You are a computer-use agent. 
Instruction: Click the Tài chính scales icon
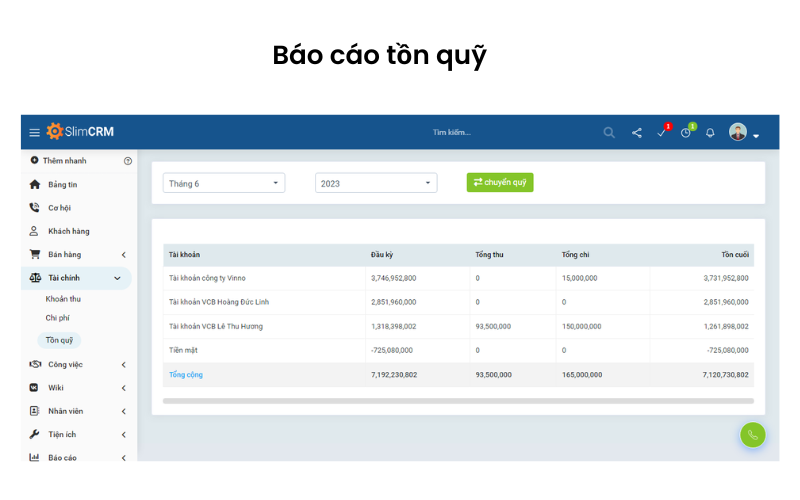(x=35, y=278)
